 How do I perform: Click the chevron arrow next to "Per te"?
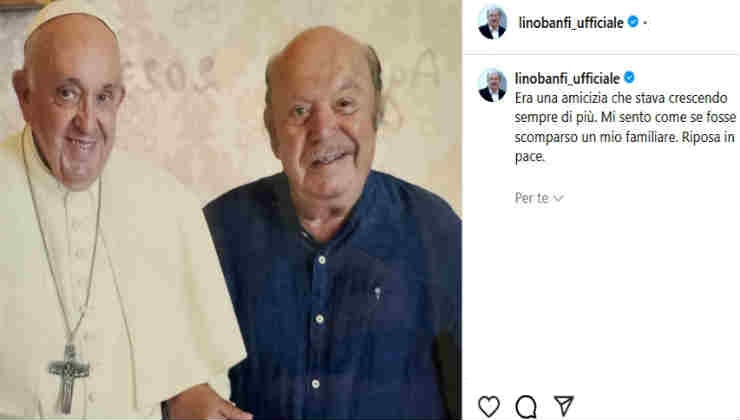point(558,198)
